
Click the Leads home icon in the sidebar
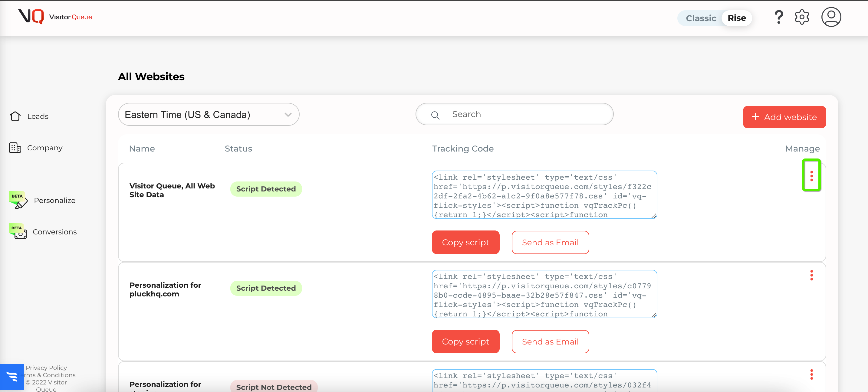point(15,116)
